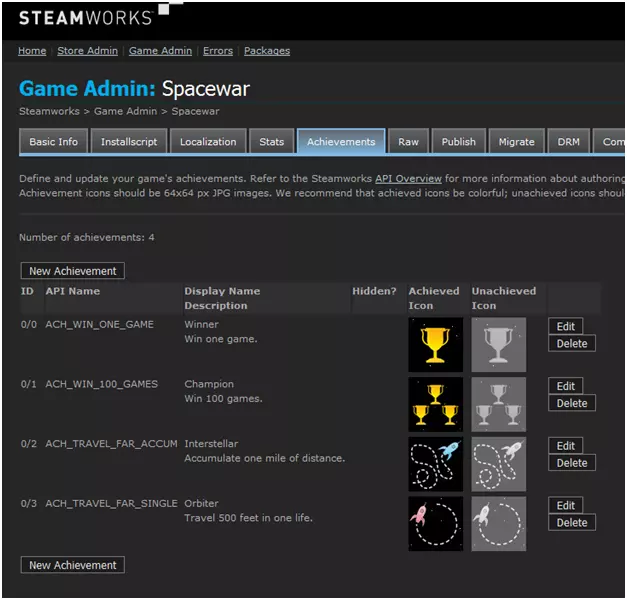Image resolution: width=627 pixels, height=600 pixels.
Task: Go to the Stats tab
Action: tap(272, 142)
